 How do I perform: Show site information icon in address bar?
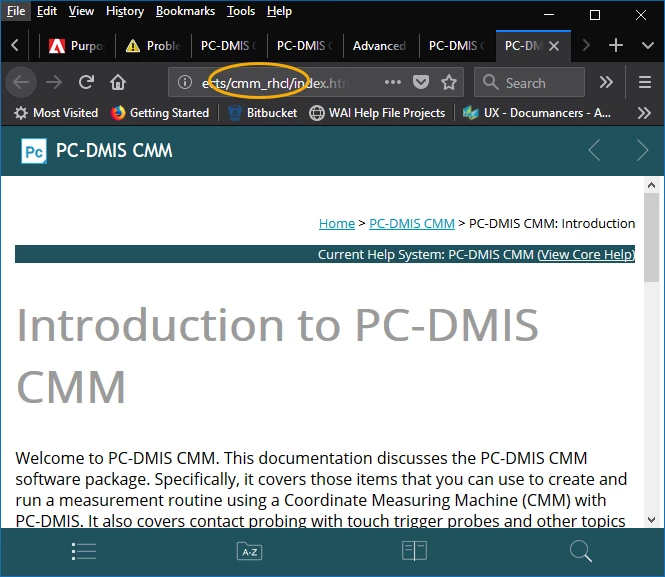pyautogui.click(x=184, y=82)
